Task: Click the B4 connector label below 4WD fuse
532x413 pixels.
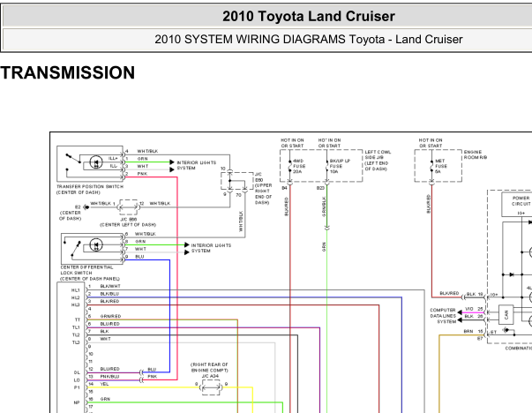Action: point(284,188)
